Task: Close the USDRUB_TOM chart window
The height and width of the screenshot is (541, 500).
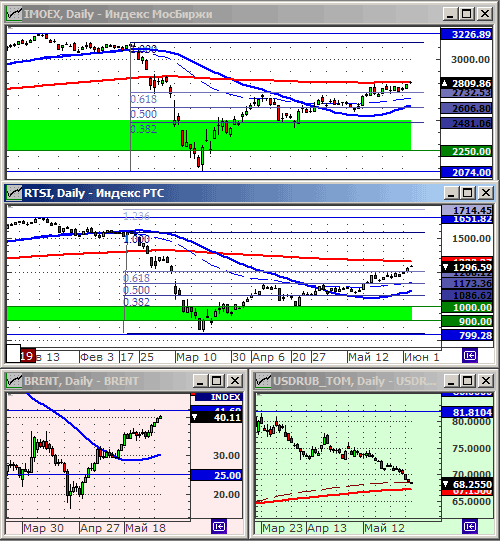Action: pos(486,381)
